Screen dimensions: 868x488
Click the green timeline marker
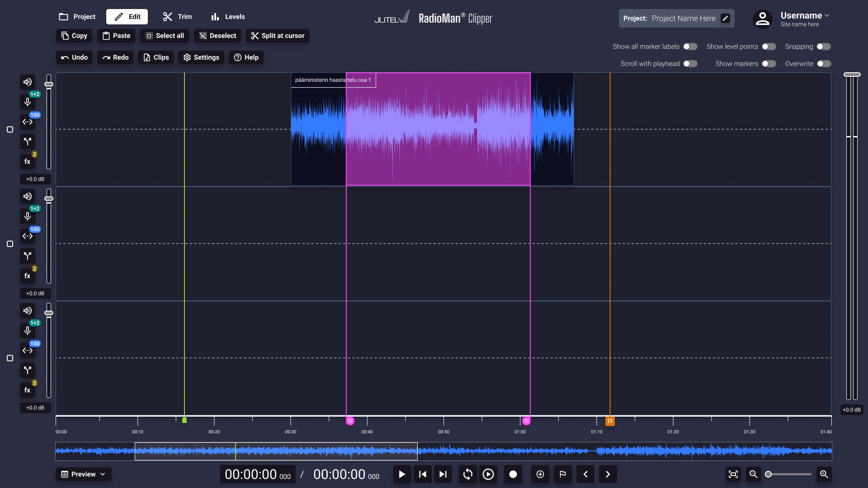click(x=184, y=420)
